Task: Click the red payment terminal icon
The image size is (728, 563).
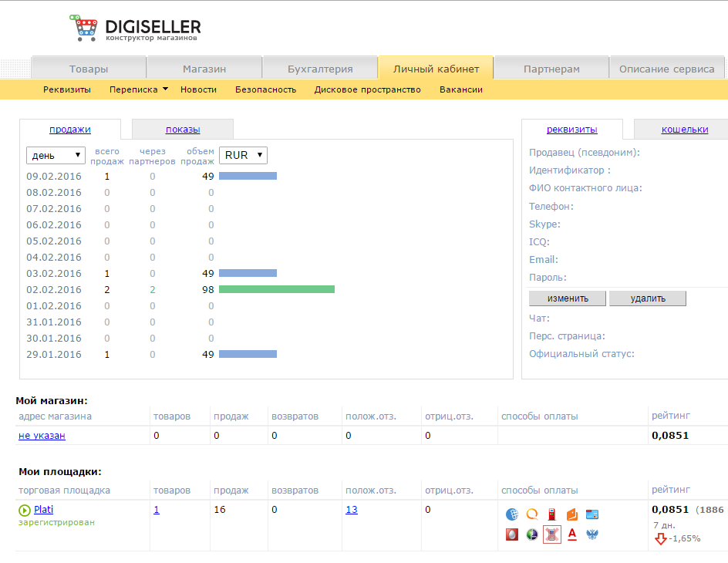Action: (x=551, y=514)
